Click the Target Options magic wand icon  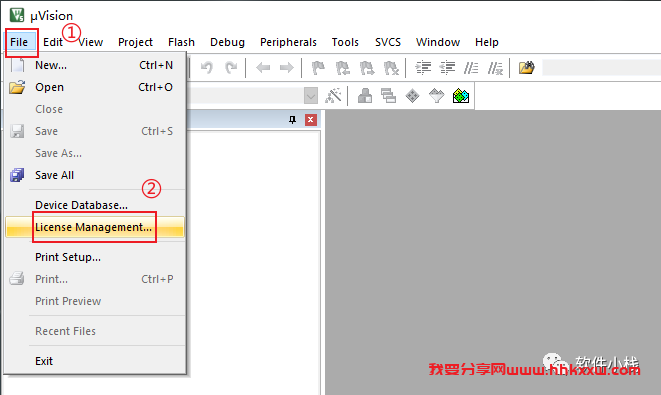point(333,96)
